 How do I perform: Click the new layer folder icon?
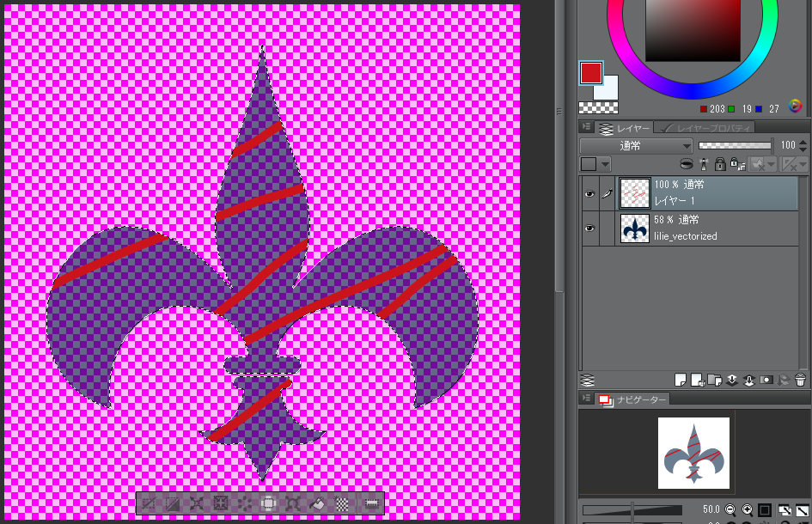(x=713, y=379)
